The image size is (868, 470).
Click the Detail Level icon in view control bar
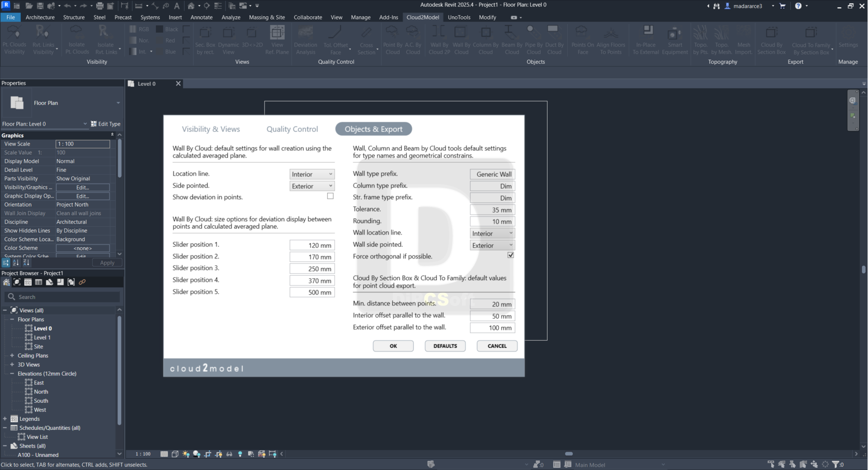(164, 454)
